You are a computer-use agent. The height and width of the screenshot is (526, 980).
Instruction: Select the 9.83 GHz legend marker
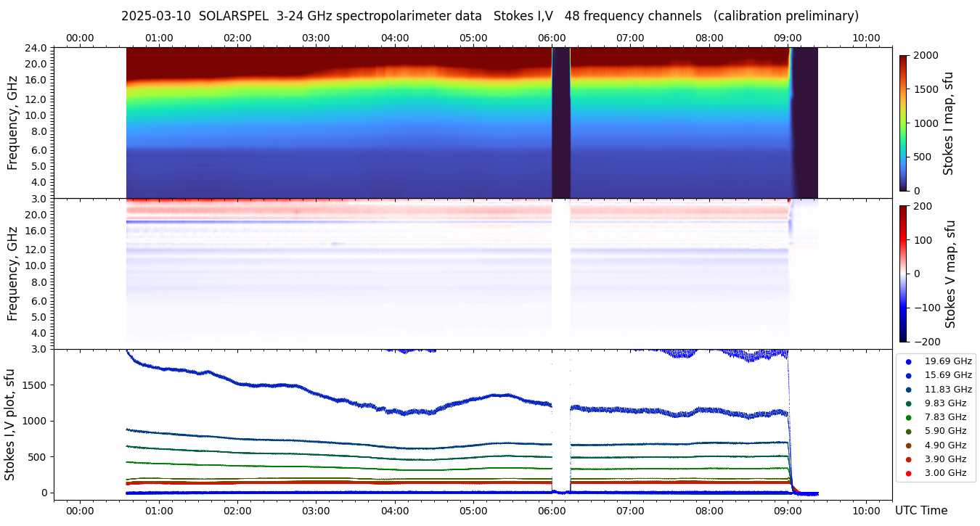908,403
